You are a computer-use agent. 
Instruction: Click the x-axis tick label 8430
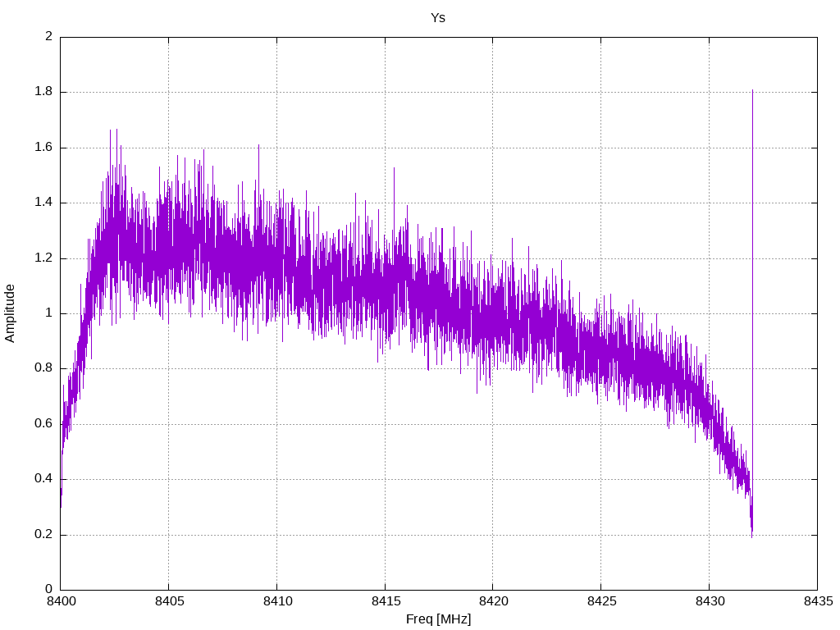pos(710,601)
